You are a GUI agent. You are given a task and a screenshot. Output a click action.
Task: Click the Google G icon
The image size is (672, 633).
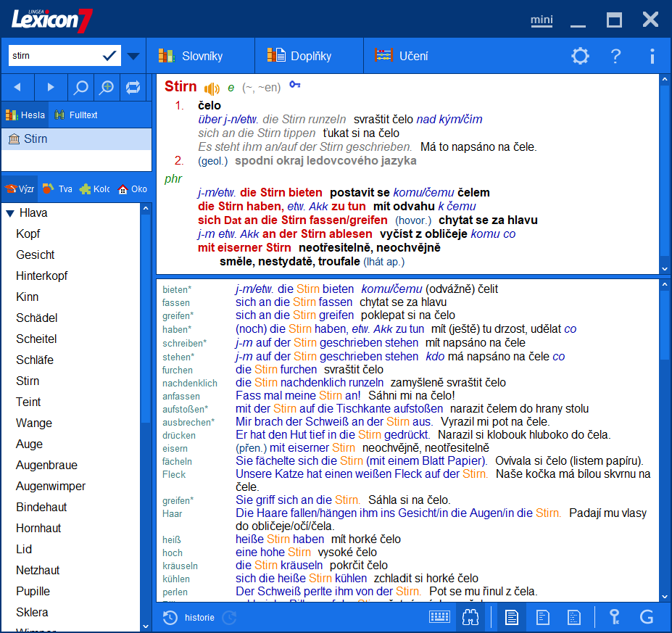click(x=647, y=617)
